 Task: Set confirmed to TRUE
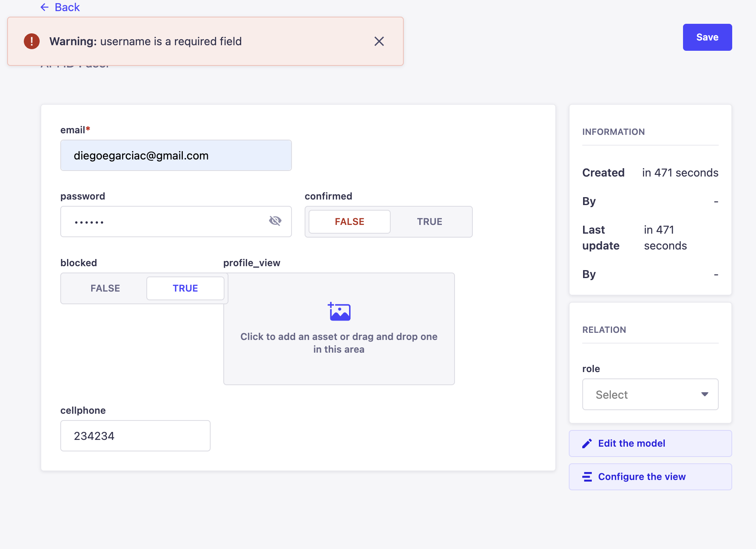tap(430, 221)
